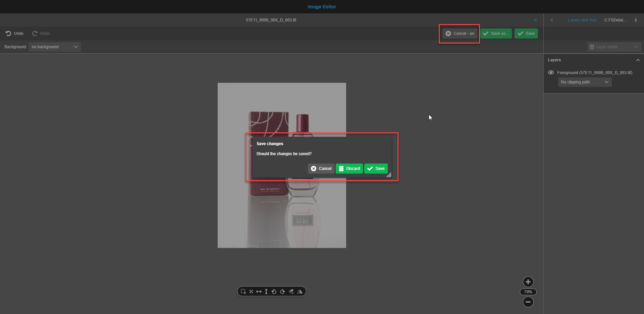Switch to the Layers and Tool tab

point(582,20)
